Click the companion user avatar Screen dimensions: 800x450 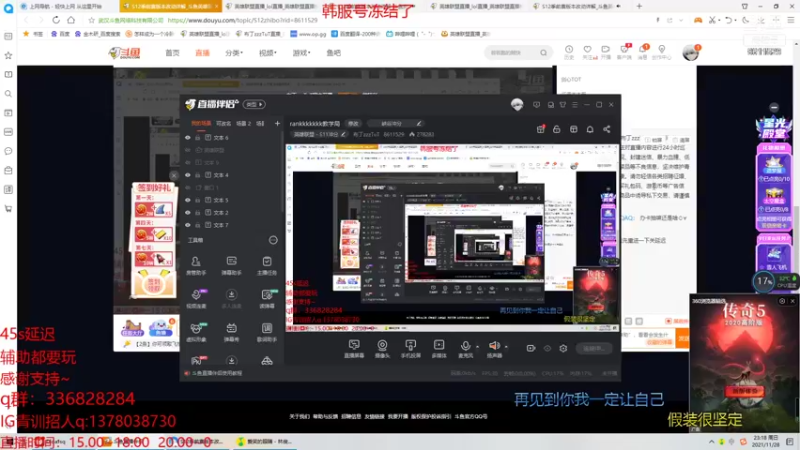coord(517,105)
